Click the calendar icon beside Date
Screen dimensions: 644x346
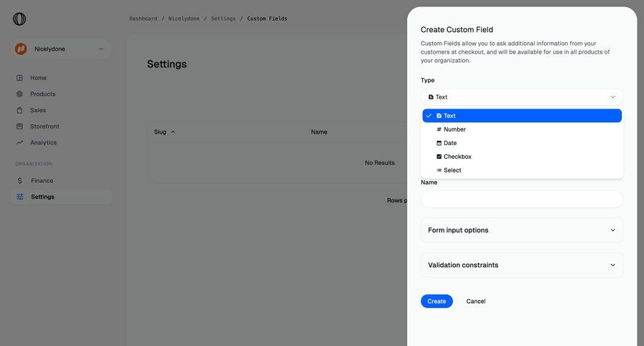pyautogui.click(x=439, y=143)
